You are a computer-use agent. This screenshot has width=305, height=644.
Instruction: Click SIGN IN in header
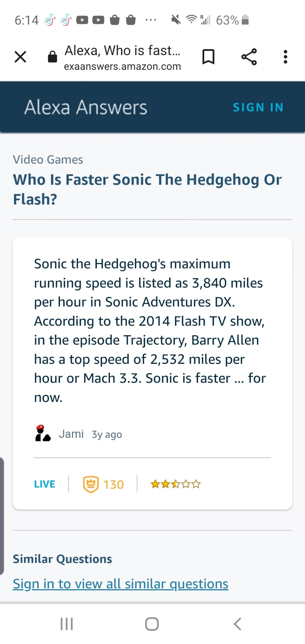tap(258, 107)
